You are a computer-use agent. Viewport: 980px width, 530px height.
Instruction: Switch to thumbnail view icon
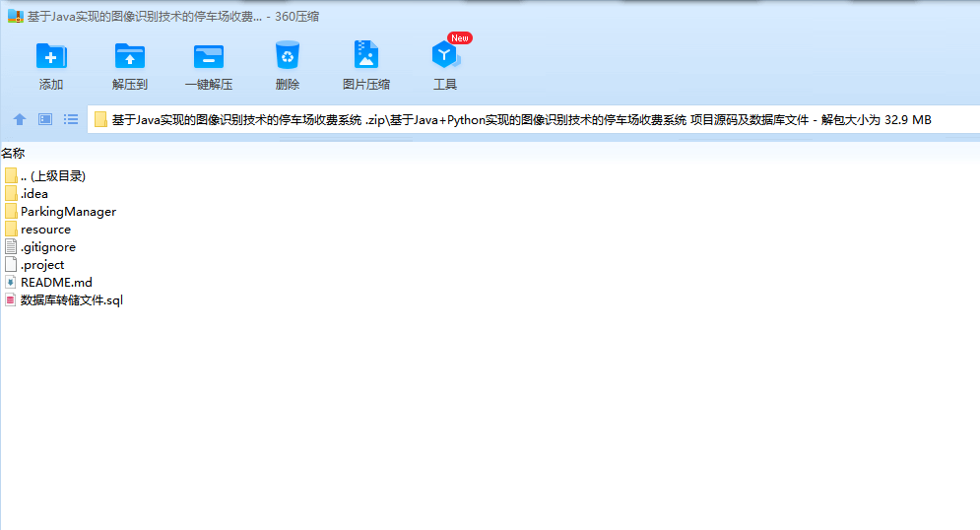(45, 119)
